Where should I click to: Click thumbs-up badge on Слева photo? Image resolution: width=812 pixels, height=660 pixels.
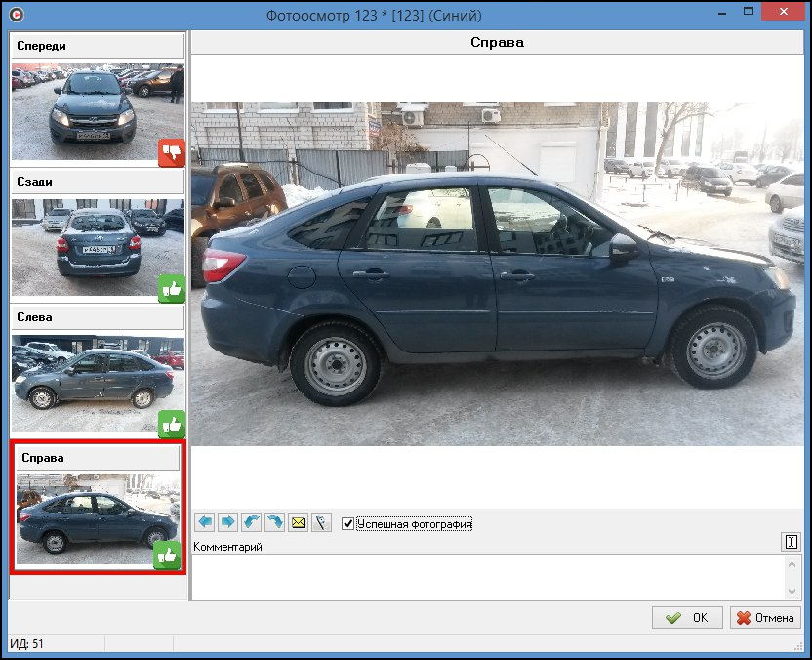pos(172,424)
